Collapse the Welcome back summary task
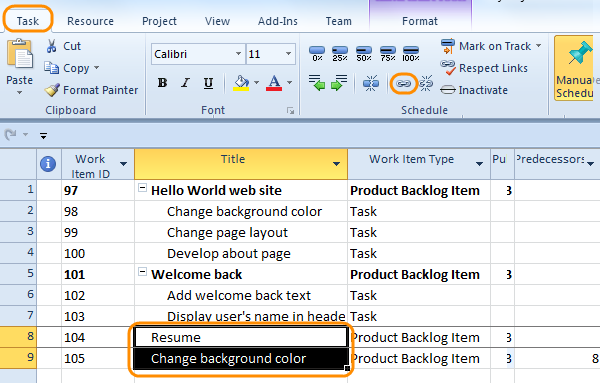Viewport: 600px width, 383px height. 142,272
